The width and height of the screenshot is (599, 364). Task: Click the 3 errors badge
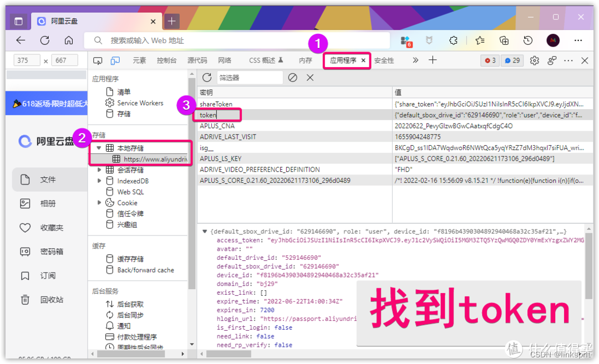pos(490,60)
